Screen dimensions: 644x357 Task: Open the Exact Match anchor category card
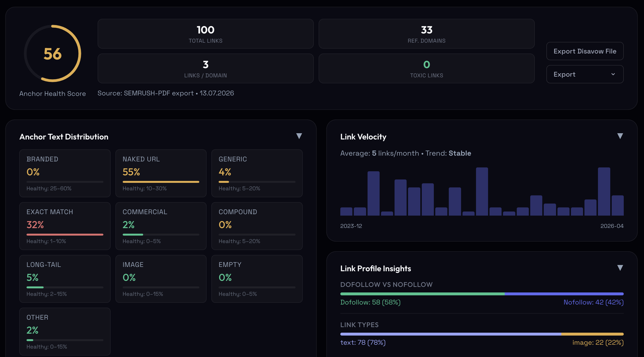click(x=65, y=226)
